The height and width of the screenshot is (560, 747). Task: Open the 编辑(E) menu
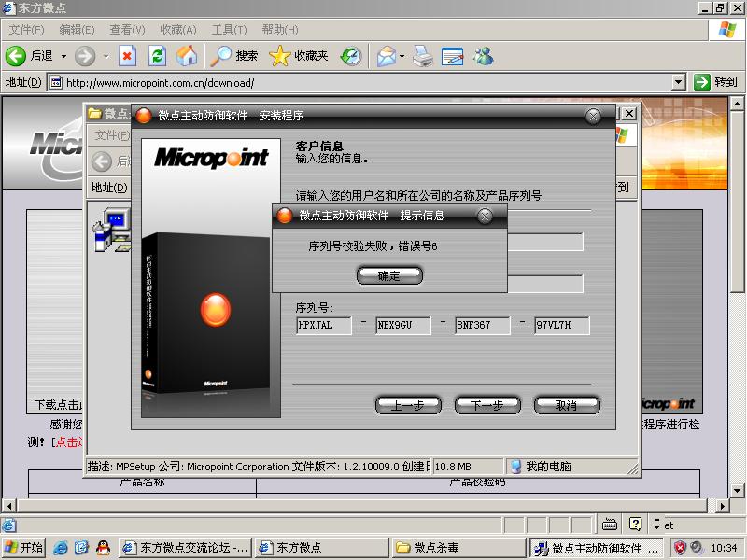coord(77,30)
